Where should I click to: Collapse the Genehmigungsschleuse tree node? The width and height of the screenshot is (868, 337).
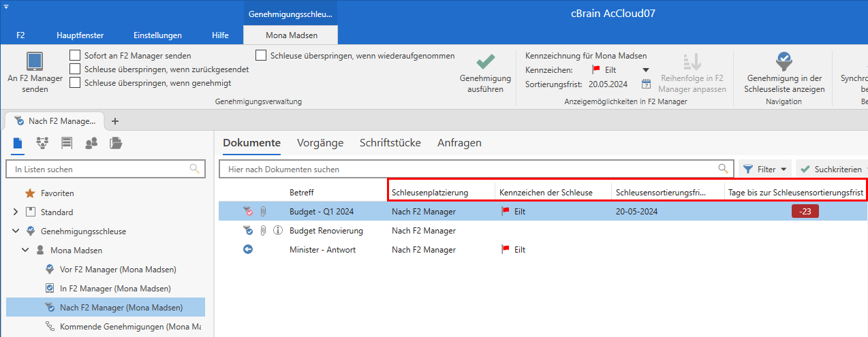pyautogui.click(x=15, y=231)
